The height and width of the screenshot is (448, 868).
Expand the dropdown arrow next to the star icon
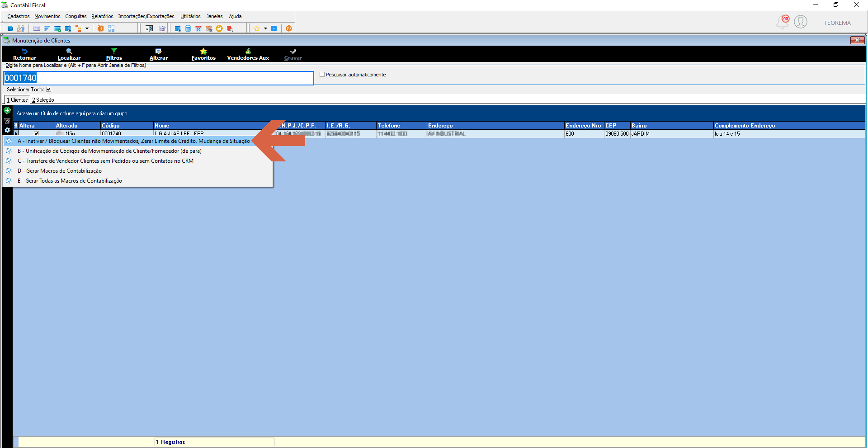(x=265, y=28)
